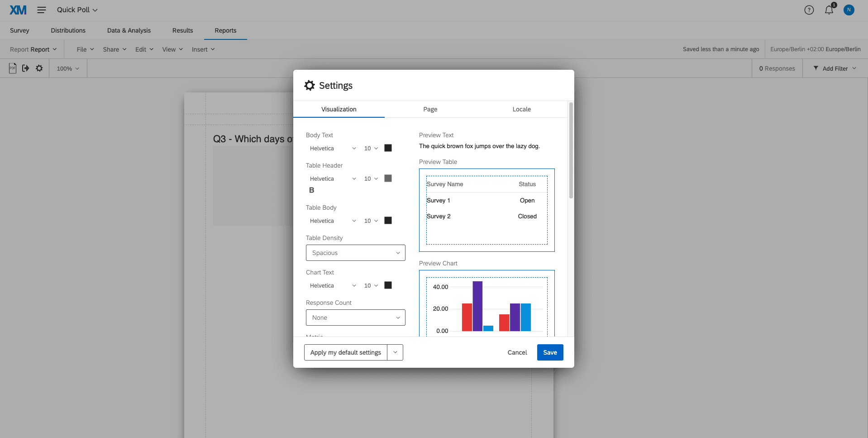Open Table Body font Helvetica dropdown
Image resolution: width=868 pixels, height=438 pixels.
pyautogui.click(x=333, y=221)
